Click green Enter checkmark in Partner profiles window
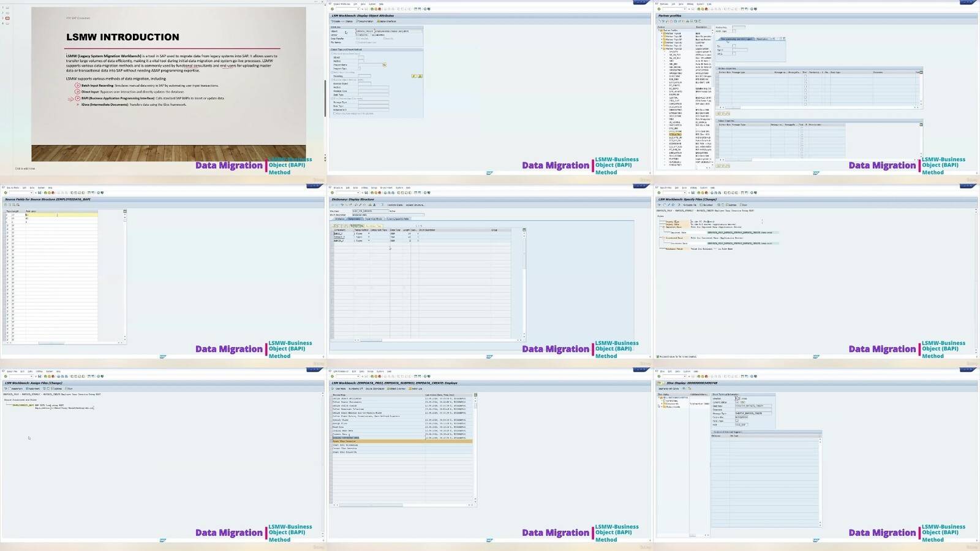This screenshot has width=980, height=551. (659, 9)
